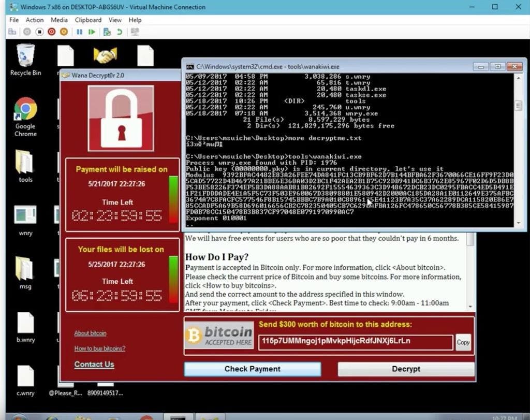Click cmd window scroll down arrow
530x420 pixels.
coord(518,223)
